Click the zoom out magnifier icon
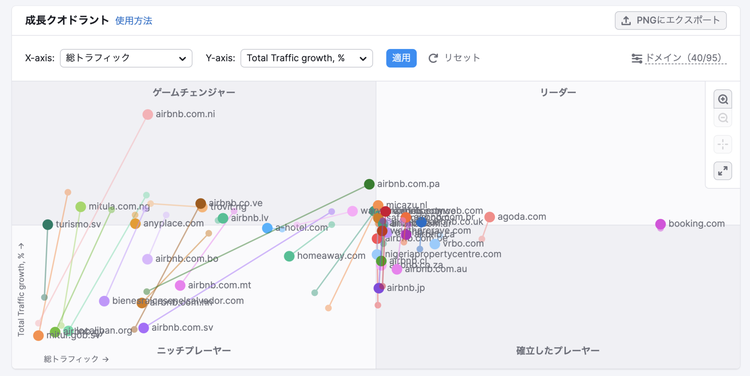Image resolution: width=750 pixels, height=376 pixels. 723,118
